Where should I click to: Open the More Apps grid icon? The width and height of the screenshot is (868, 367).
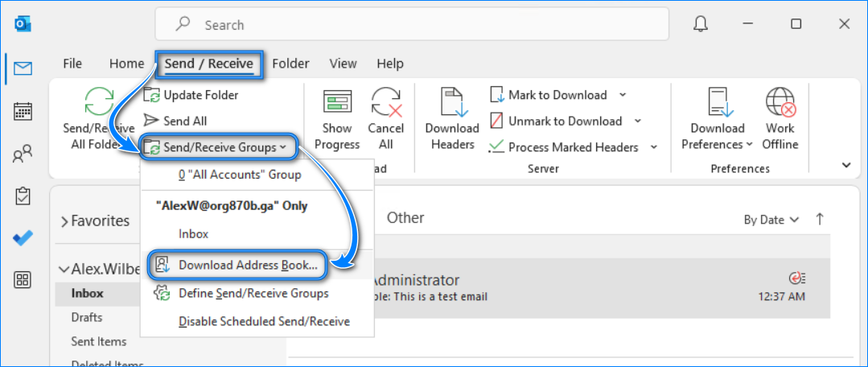[x=23, y=280]
